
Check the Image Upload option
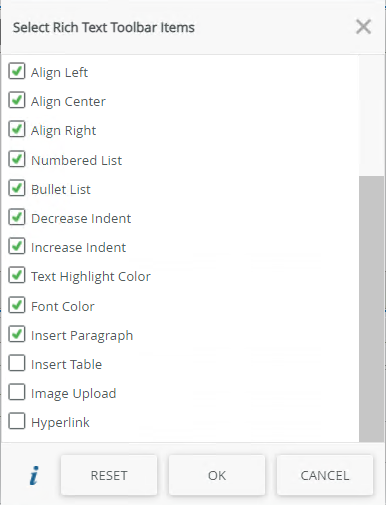tap(17, 392)
